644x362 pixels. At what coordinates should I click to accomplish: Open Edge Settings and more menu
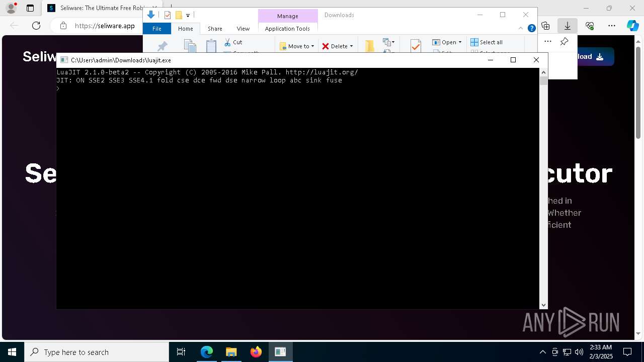click(x=612, y=26)
